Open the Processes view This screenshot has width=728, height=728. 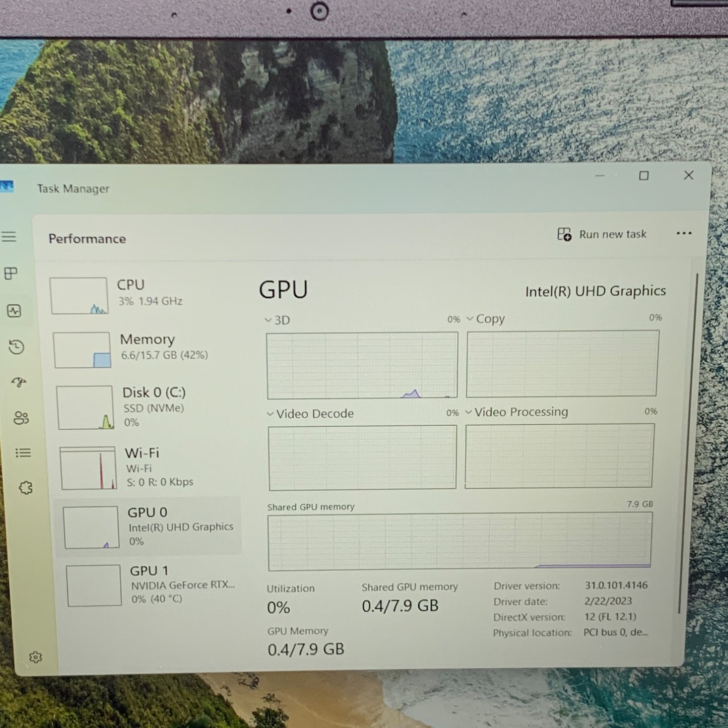tap(11, 274)
